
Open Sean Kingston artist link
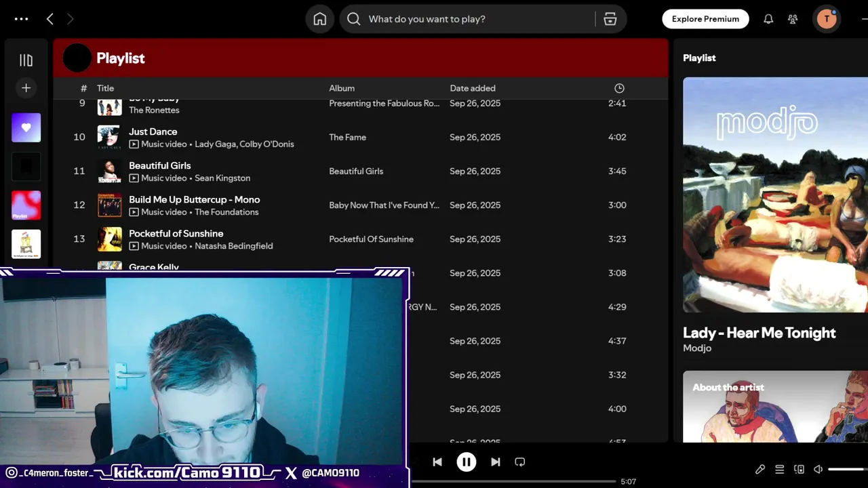[222, 178]
